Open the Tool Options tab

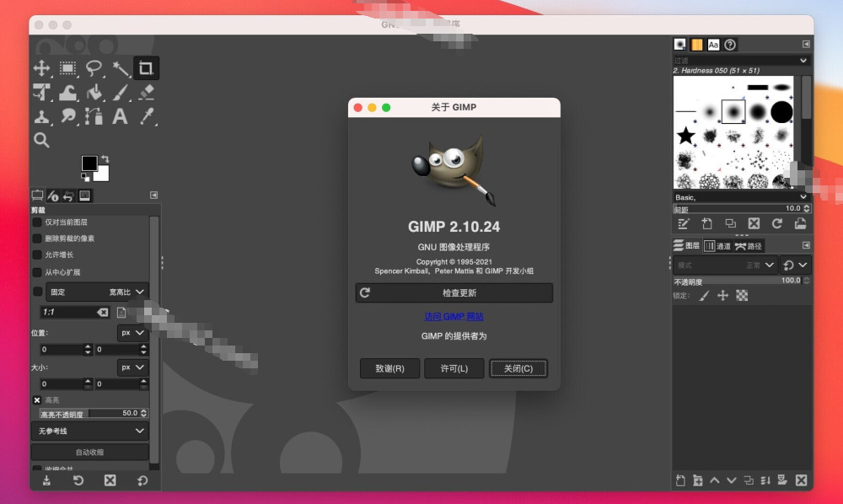[38, 196]
